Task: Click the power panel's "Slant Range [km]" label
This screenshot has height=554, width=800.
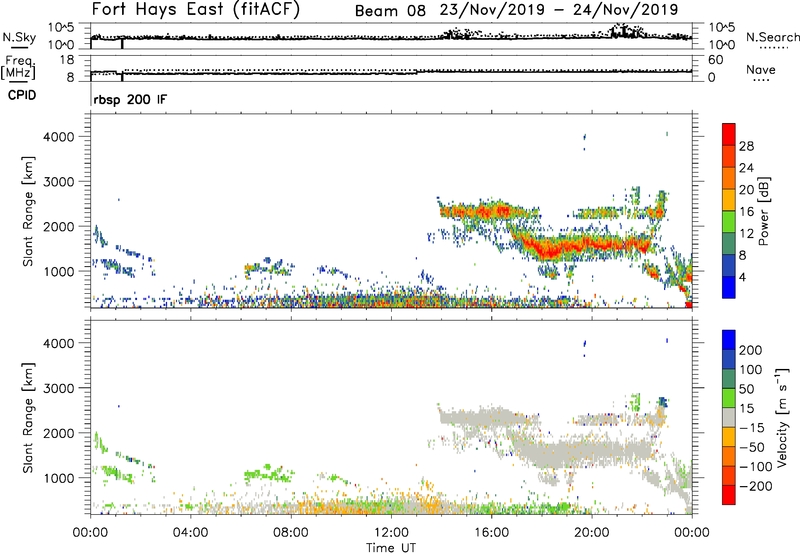Action: click(28, 211)
